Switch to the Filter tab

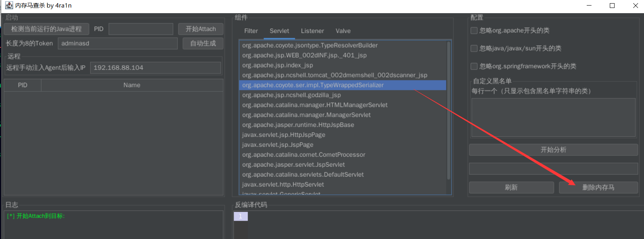coord(251,31)
